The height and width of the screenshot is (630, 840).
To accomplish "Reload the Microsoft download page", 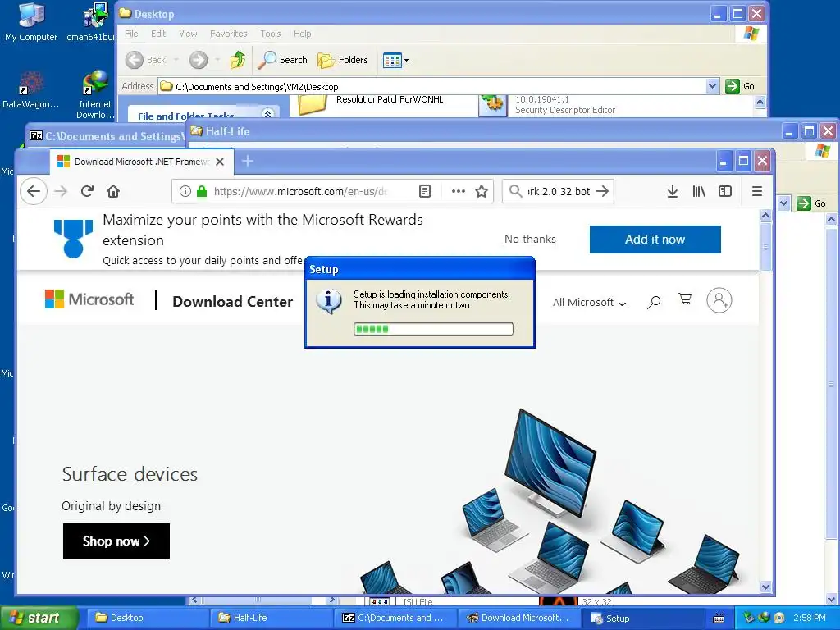I will (87, 191).
